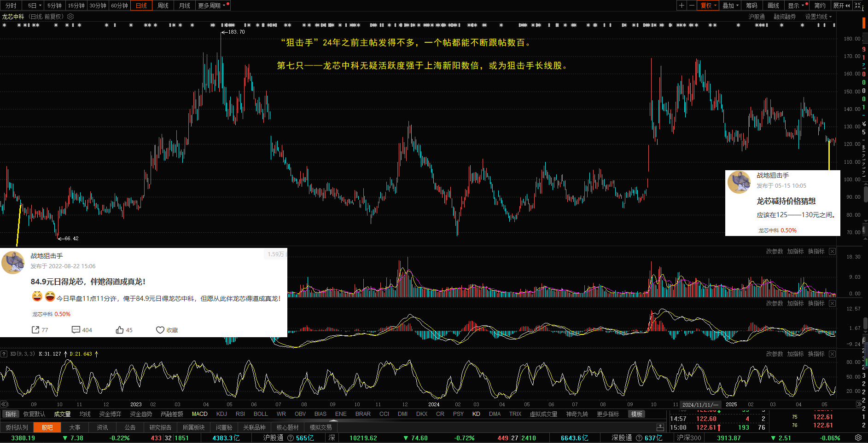Switch to 周线 tab
This screenshot has height=443, width=868.
point(163,6)
